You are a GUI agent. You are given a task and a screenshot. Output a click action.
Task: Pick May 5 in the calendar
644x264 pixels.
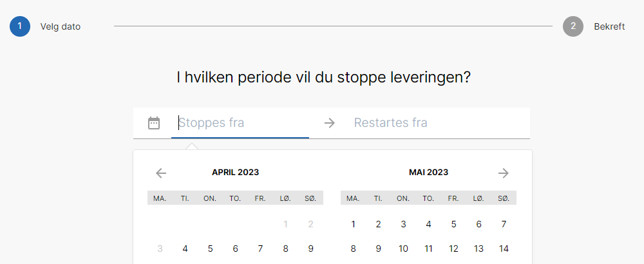click(x=453, y=224)
